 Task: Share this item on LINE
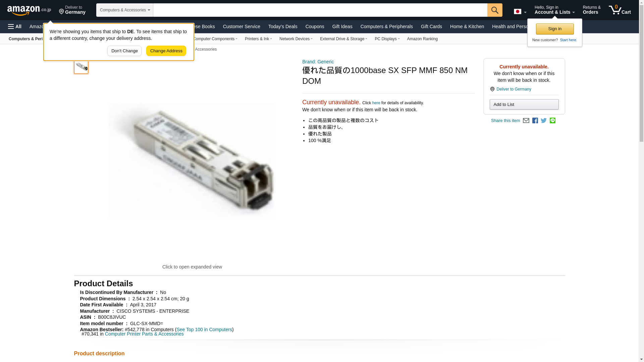(552, 120)
